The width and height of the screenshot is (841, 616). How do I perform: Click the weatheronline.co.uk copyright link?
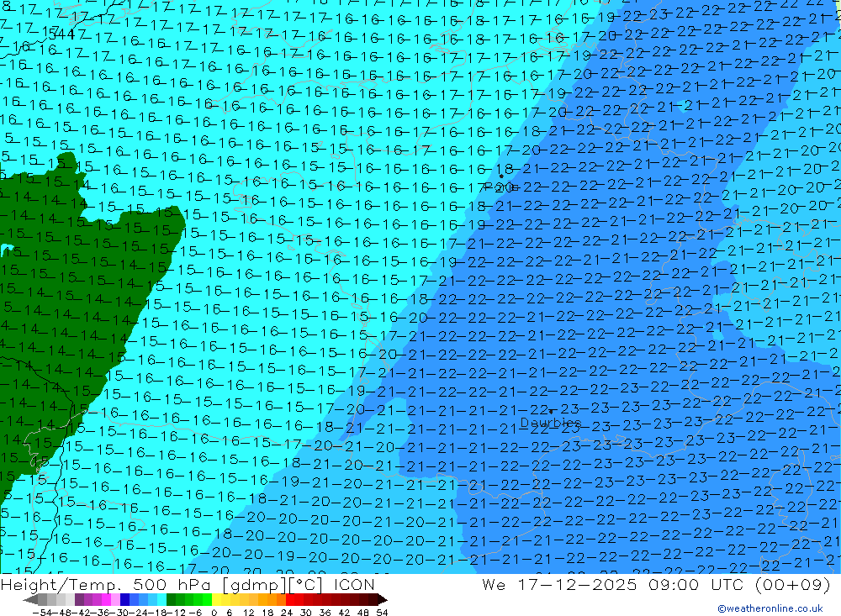tap(770, 608)
